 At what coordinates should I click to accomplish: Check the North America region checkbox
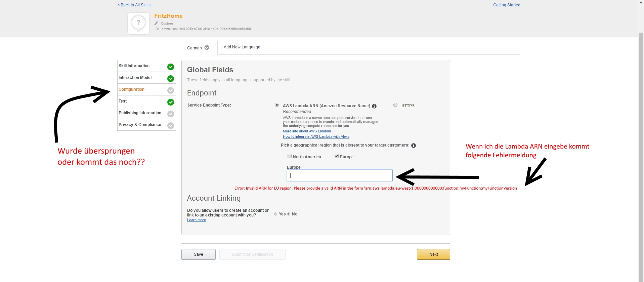pyautogui.click(x=290, y=156)
